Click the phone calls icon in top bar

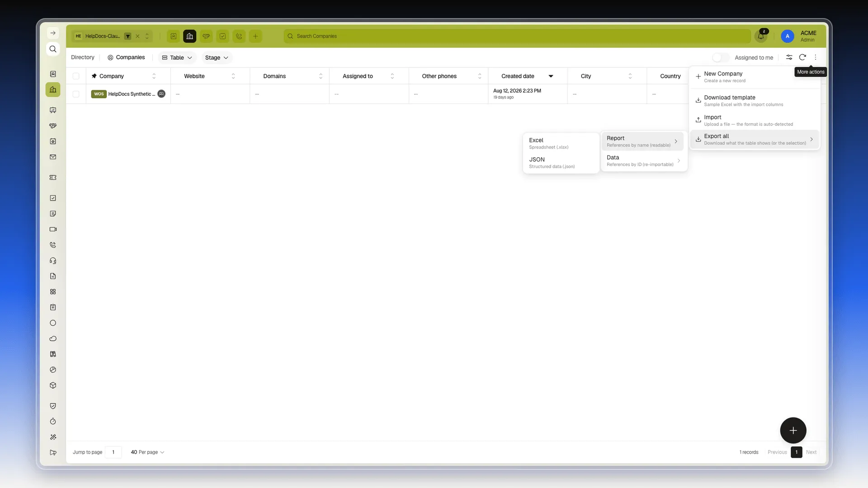pos(239,36)
